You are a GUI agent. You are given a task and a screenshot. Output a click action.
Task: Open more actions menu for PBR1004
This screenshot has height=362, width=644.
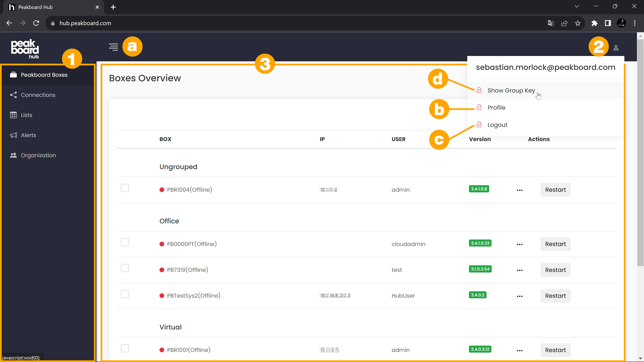pyautogui.click(x=520, y=190)
